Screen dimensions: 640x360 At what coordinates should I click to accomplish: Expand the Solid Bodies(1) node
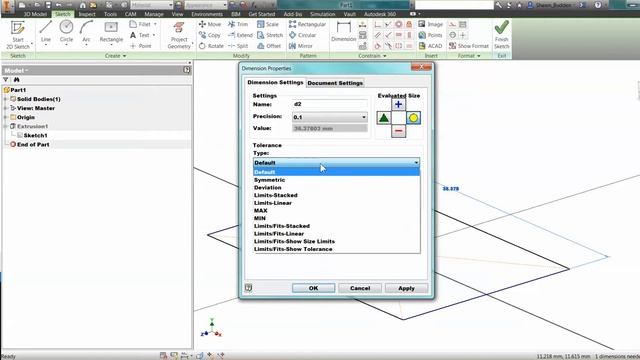(5, 99)
